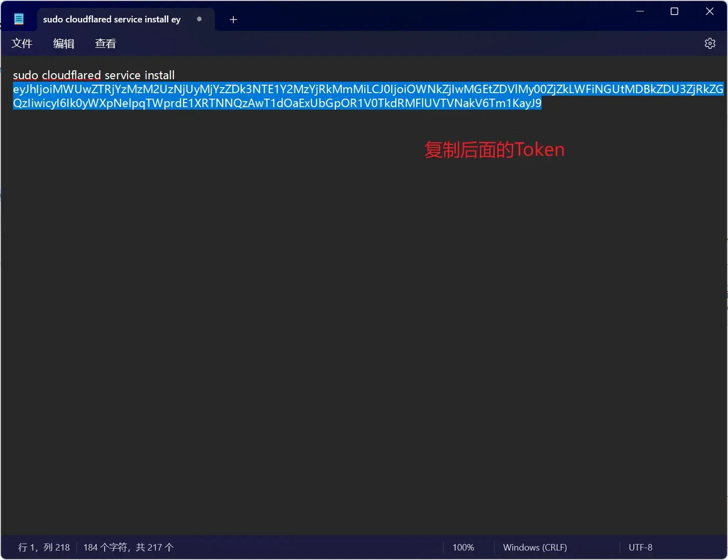Close the unsaved tab via its dot indicator
728x560 pixels.
pos(199,19)
